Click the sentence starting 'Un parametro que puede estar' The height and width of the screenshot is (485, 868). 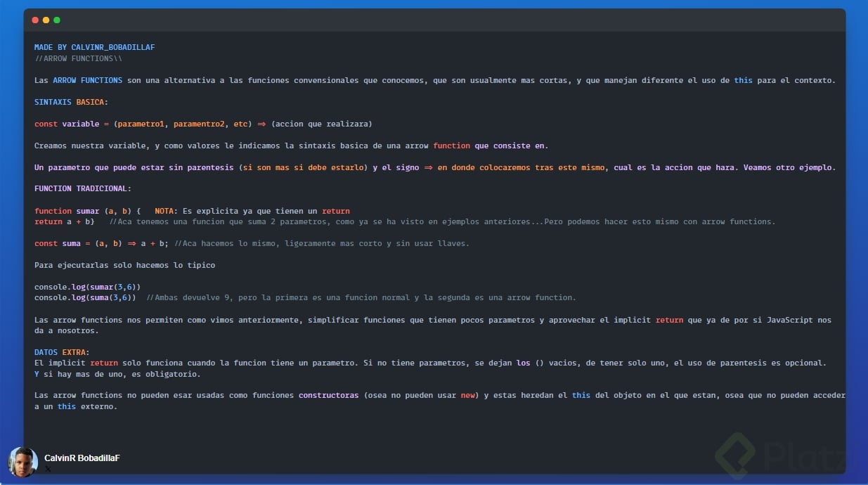click(435, 168)
